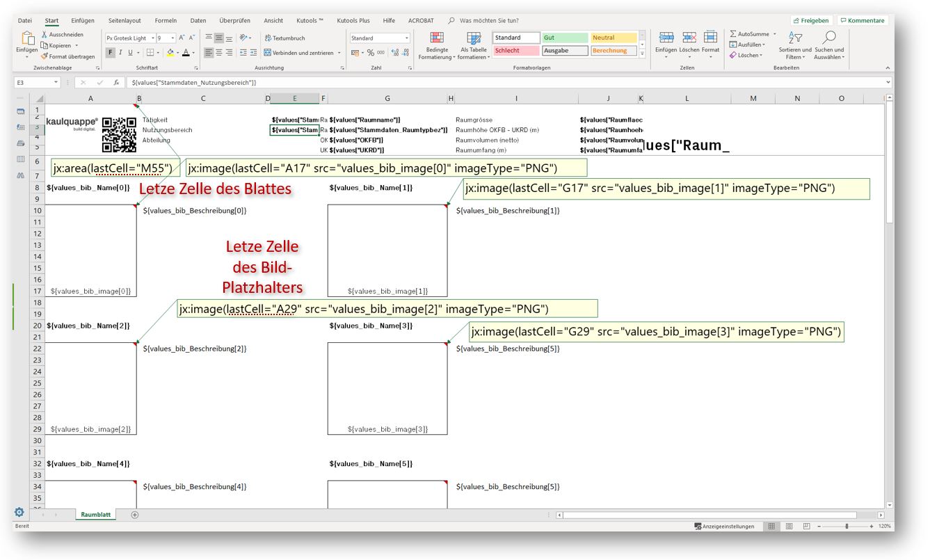This screenshot has width=930, height=560.
Task: Click the text orientation icon
Action: [x=243, y=38]
